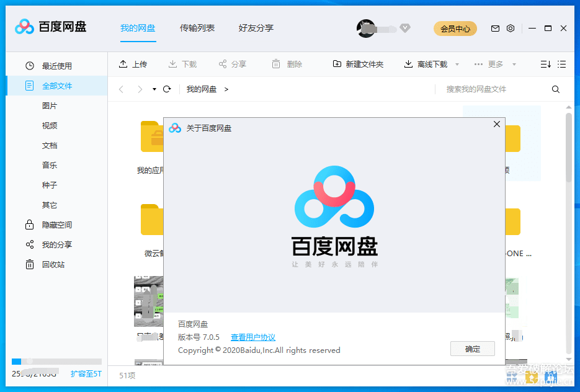The width and height of the screenshot is (580, 392).
Task: Open 好友分享 tab
Action: (256, 28)
